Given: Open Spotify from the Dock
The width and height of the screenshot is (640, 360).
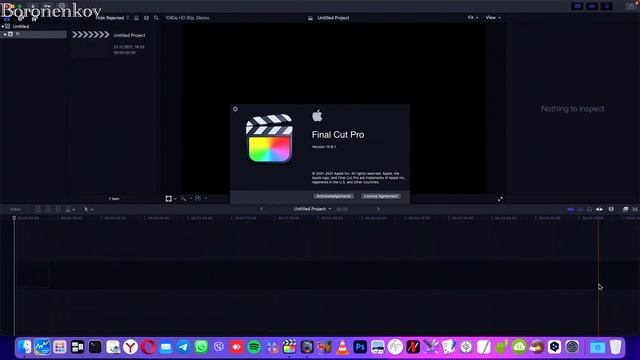Looking at the screenshot, I should coord(254,347).
